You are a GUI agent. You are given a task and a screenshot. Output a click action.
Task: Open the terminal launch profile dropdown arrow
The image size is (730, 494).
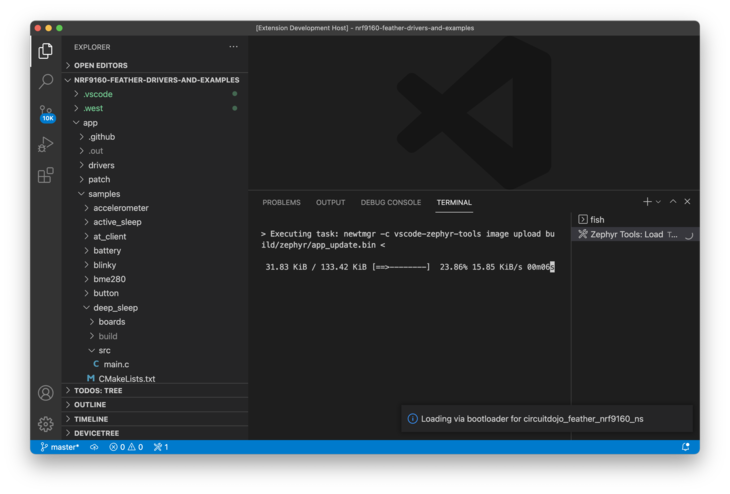click(x=658, y=202)
